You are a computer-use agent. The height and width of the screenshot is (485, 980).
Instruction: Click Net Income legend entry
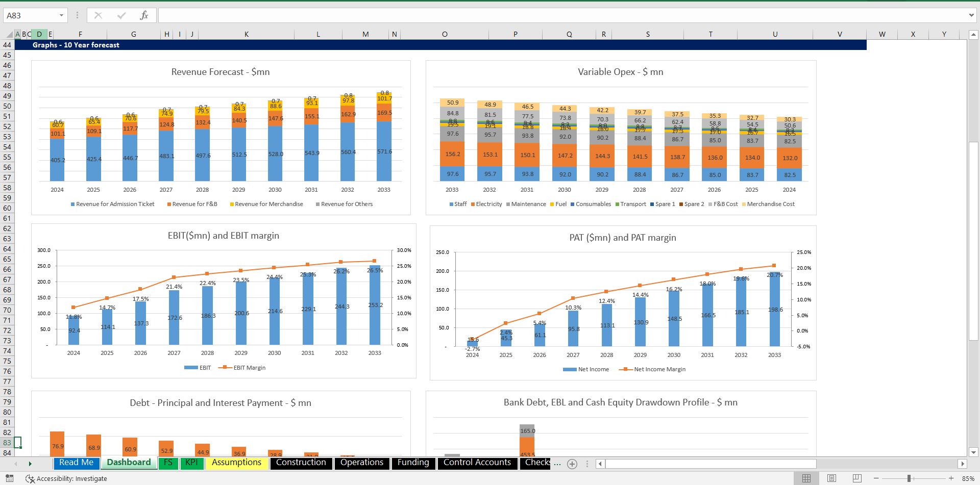[x=586, y=369]
